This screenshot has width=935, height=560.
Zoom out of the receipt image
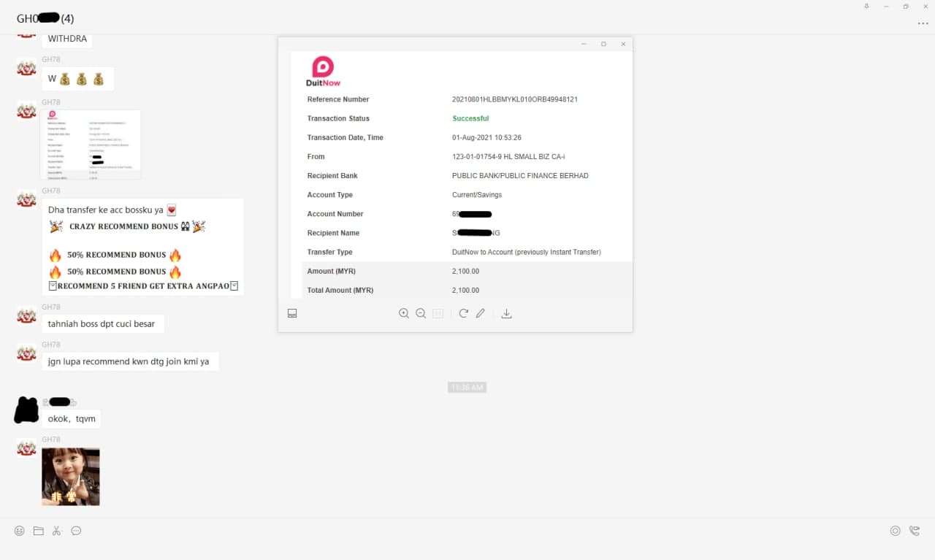pyautogui.click(x=421, y=313)
